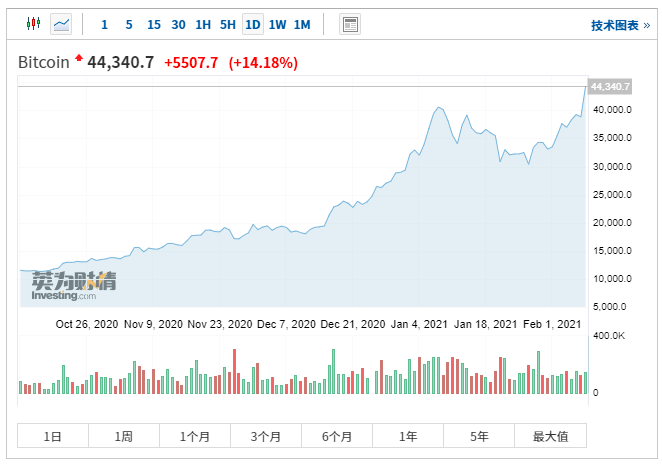Switch interval to 1M
Viewport: 662px width, 464px height.
pos(302,24)
